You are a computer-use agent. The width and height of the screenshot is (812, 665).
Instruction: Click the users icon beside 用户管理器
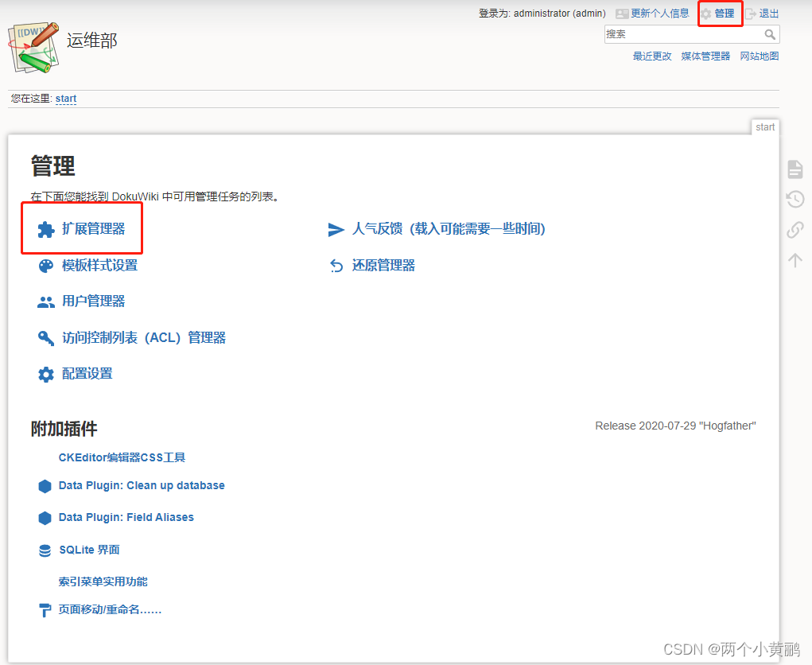[x=46, y=302]
